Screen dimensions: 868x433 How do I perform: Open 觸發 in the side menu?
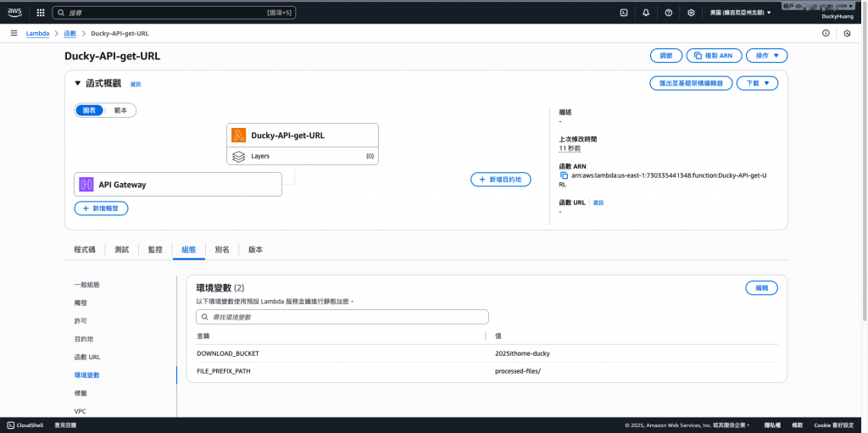pyautogui.click(x=81, y=303)
